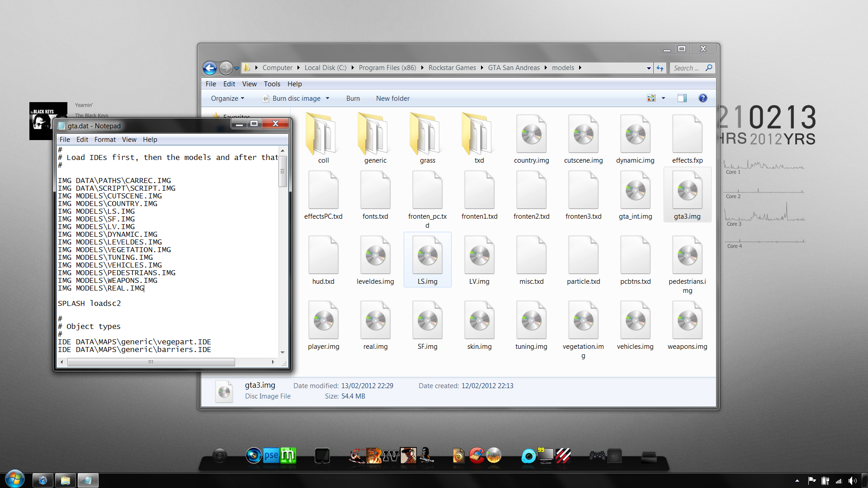868x488 pixels.
Task: Open the Burn disc image dropdown arrow
Action: click(327, 98)
